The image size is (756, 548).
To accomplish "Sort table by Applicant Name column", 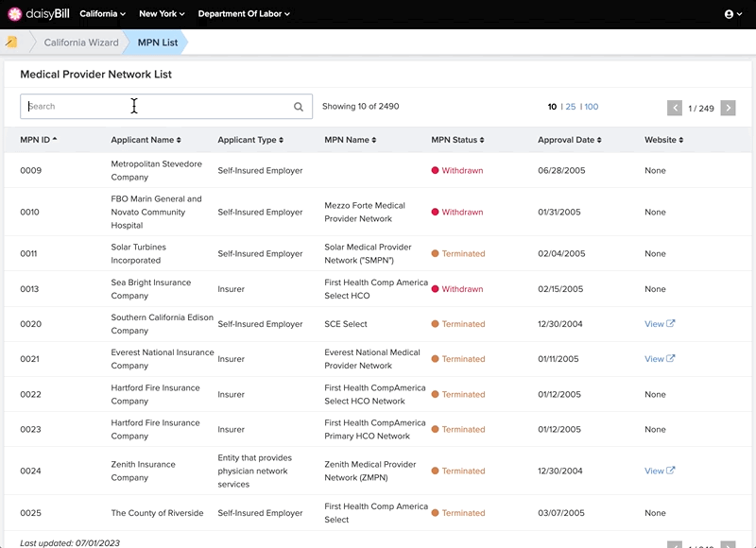I will pos(146,140).
